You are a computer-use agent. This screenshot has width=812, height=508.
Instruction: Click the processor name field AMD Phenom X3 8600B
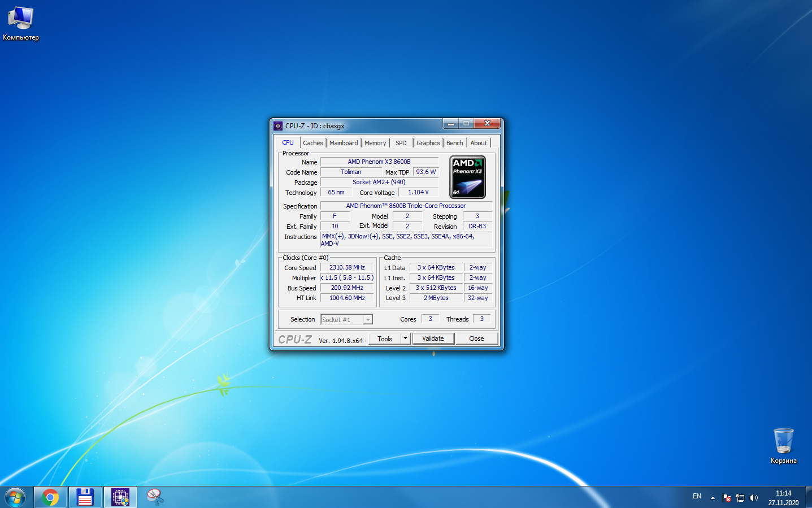[x=379, y=162]
